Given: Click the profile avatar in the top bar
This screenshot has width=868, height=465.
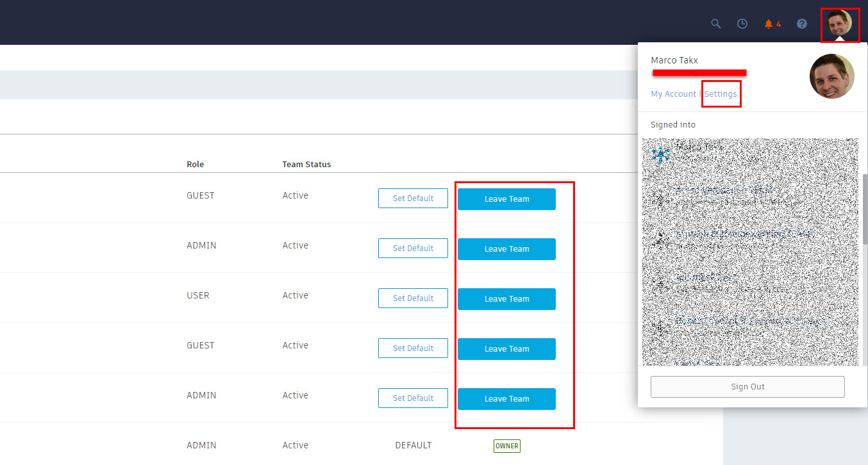Looking at the screenshot, I should pos(840,25).
